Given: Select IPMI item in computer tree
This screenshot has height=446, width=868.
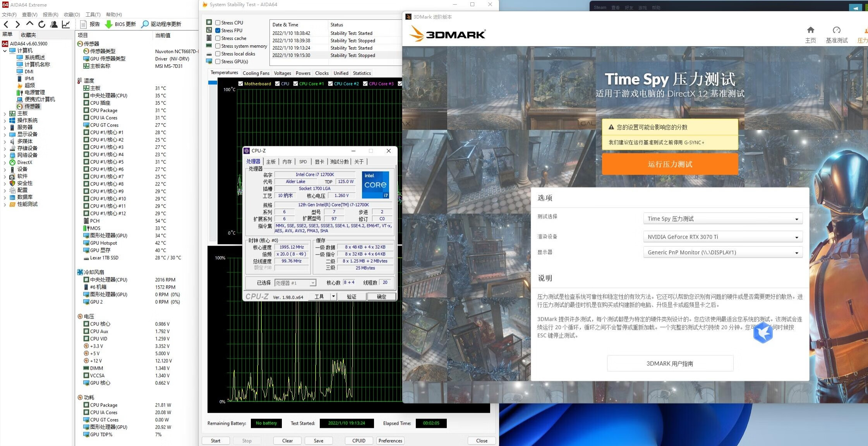Looking at the screenshot, I should coord(26,78).
